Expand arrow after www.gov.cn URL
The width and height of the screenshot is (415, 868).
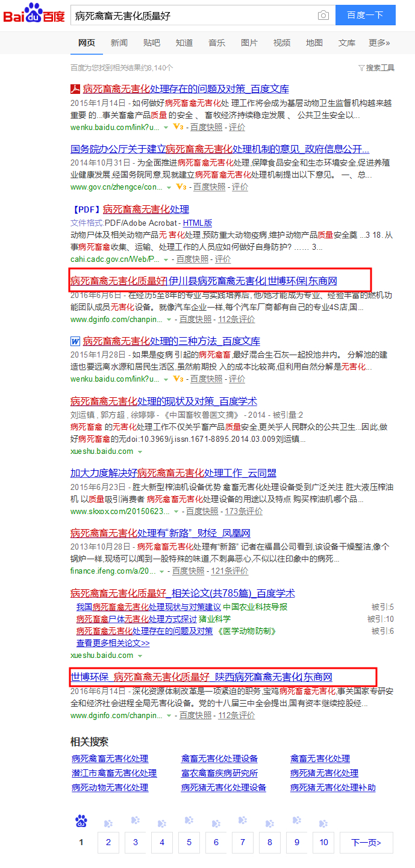click(169, 187)
